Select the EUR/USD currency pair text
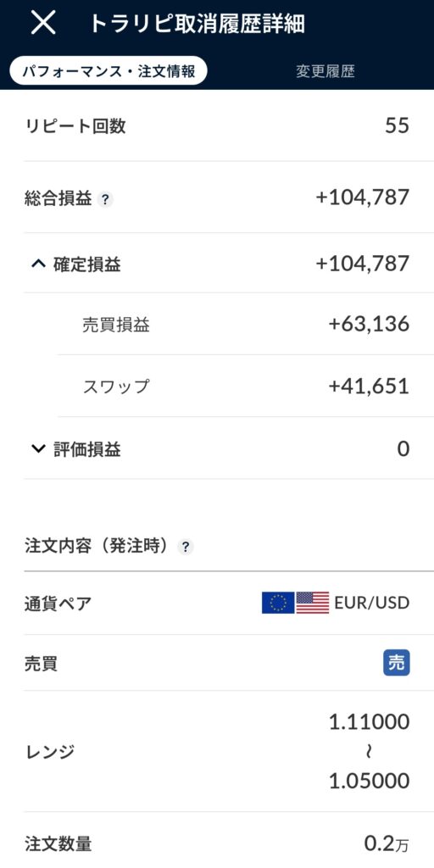 point(372,603)
